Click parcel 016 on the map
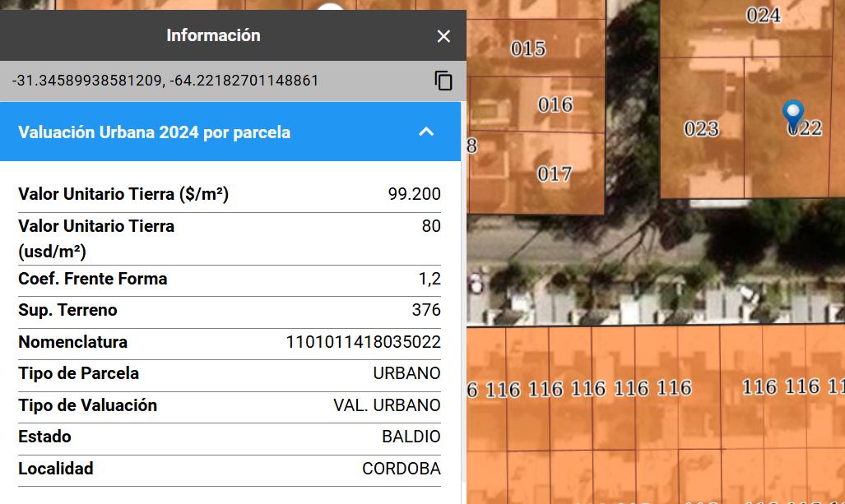The image size is (845, 504). pos(555,104)
